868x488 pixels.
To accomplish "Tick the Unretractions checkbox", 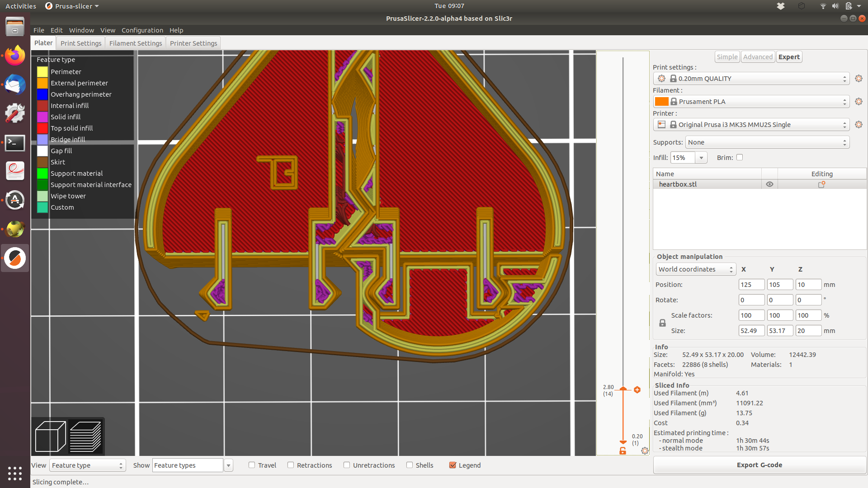I will click(347, 465).
